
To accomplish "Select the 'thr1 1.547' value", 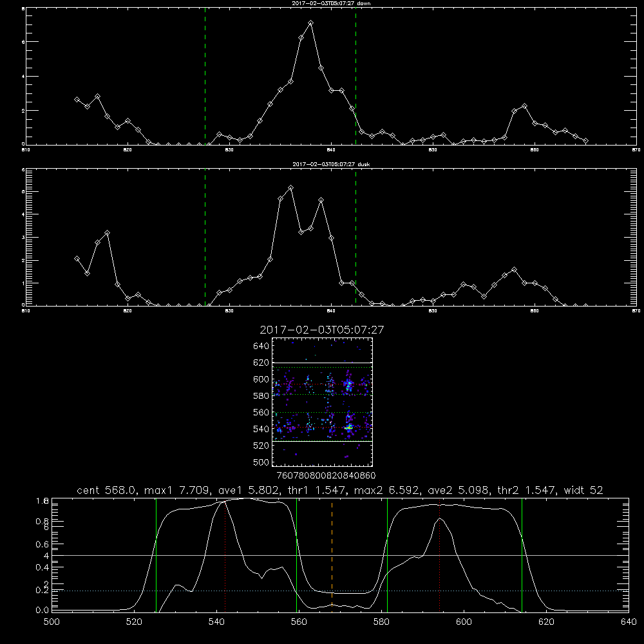I will (x=317, y=490).
